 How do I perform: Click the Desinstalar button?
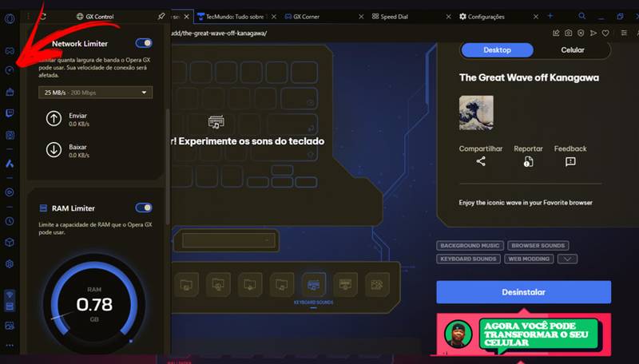[524, 292]
